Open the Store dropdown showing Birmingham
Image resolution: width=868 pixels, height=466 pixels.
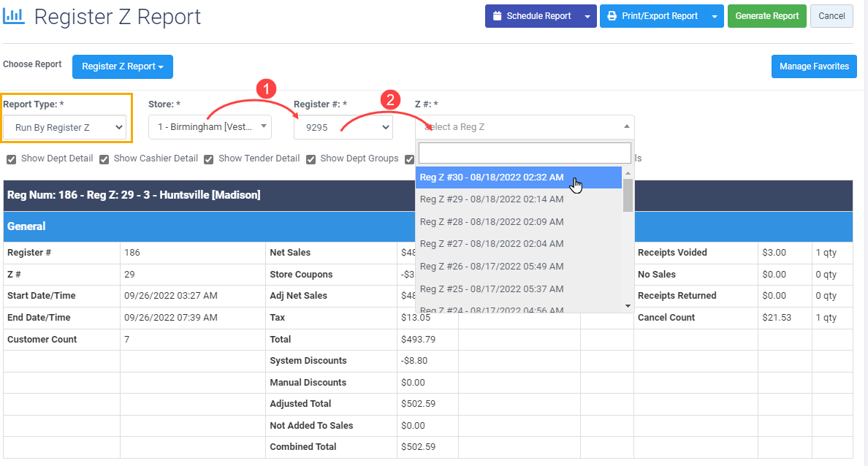pos(210,127)
